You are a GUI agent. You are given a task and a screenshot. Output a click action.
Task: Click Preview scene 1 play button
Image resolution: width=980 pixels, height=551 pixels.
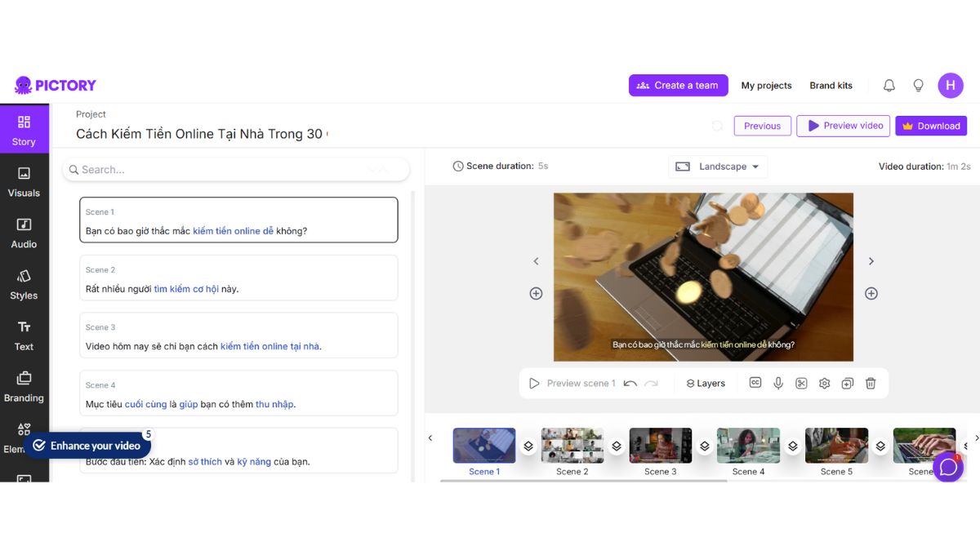tap(572, 383)
